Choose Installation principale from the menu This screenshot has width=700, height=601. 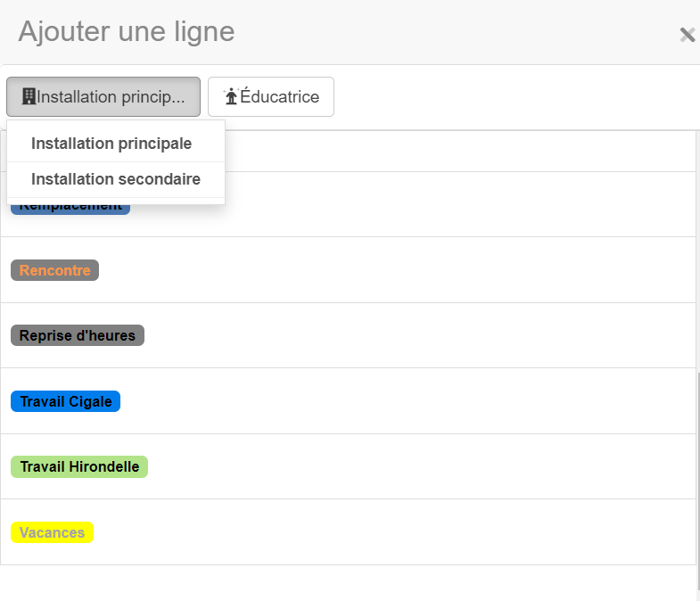(111, 144)
